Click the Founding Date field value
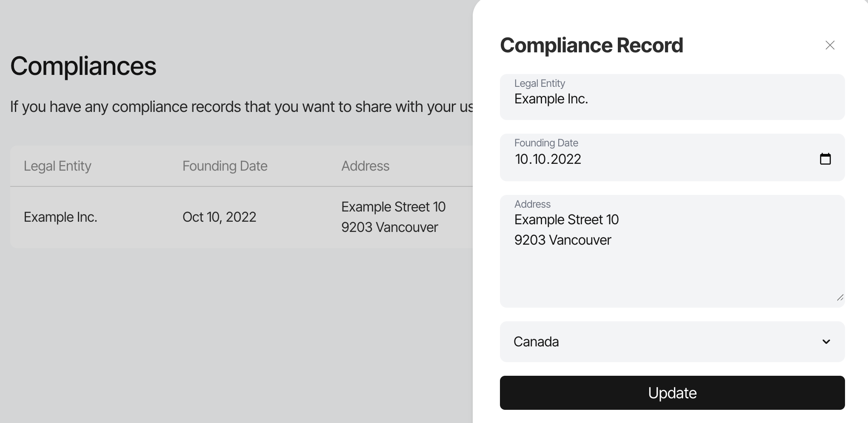The width and height of the screenshot is (868, 423). [x=548, y=159]
